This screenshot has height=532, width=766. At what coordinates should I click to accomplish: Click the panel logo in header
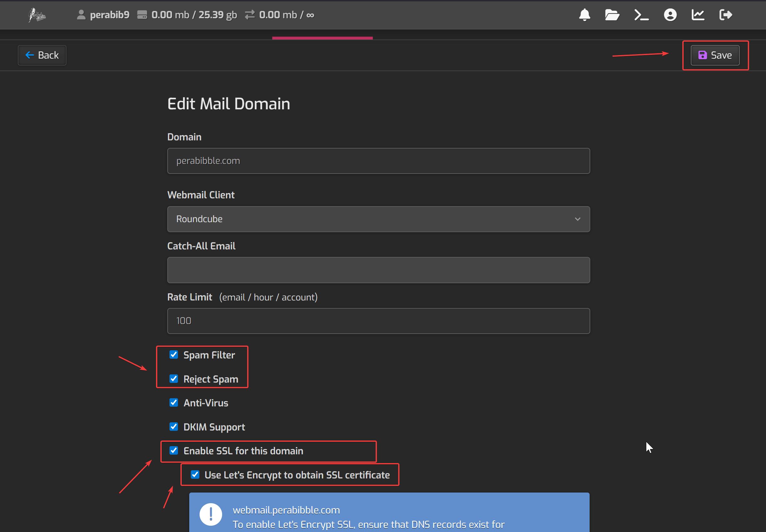click(37, 15)
